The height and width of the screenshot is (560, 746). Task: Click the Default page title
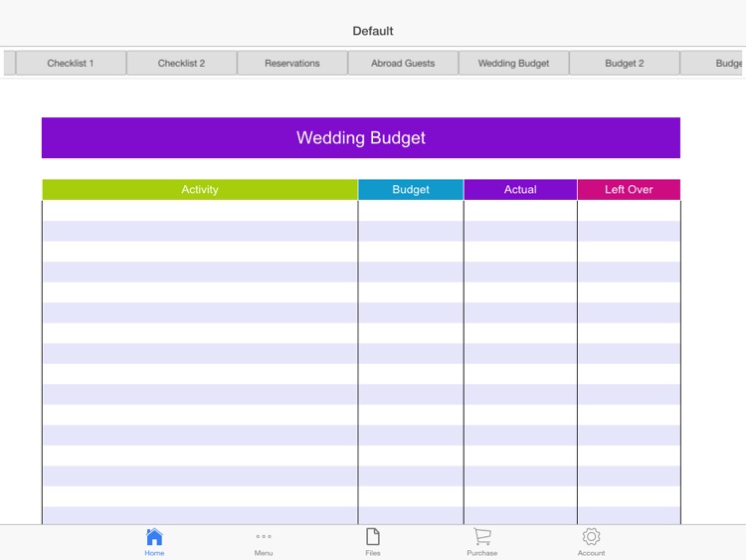pos(373,31)
